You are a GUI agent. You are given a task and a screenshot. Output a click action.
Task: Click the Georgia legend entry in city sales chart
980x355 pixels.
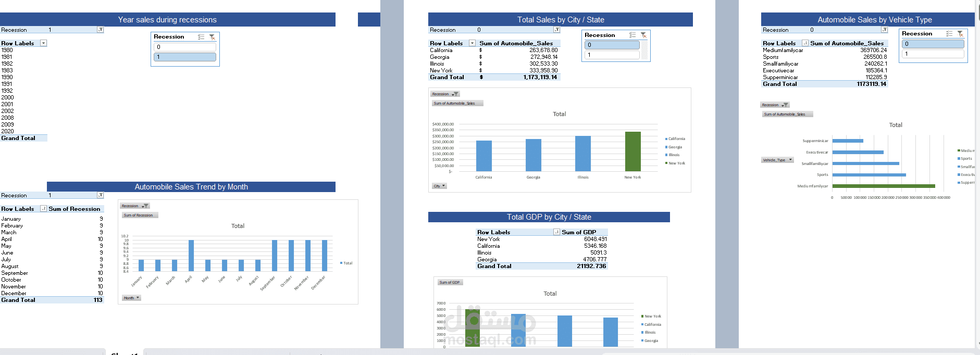pyautogui.click(x=674, y=147)
